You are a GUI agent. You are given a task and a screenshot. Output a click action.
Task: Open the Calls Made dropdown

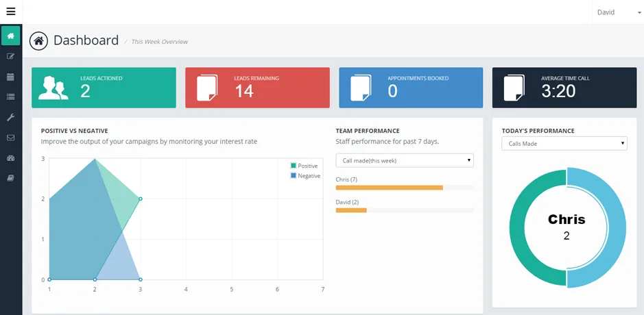coord(564,144)
